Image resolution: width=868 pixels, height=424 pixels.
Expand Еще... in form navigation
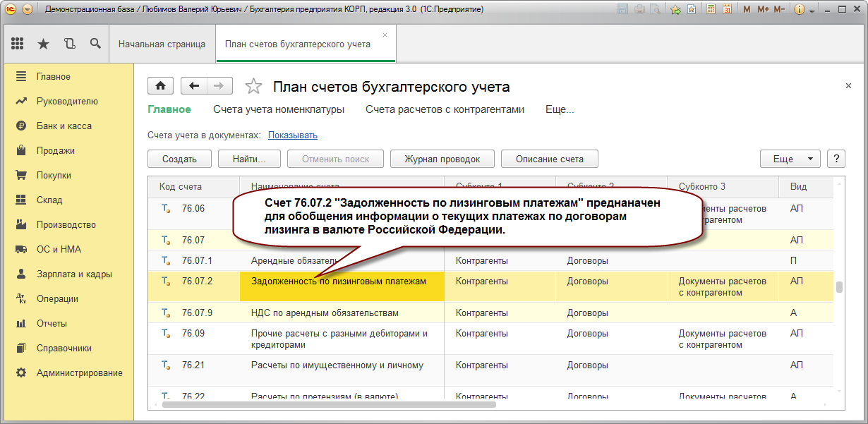pyautogui.click(x=560, y=109)
